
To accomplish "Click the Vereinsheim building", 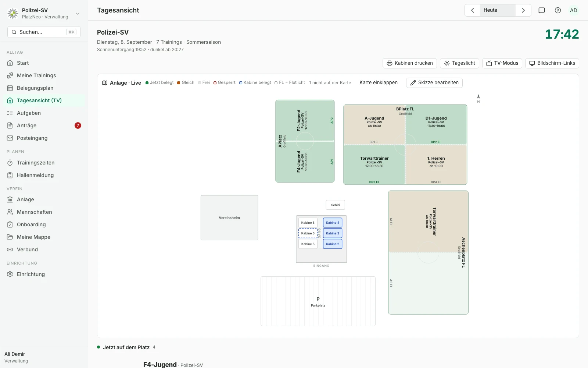I will tap(229, 218).
